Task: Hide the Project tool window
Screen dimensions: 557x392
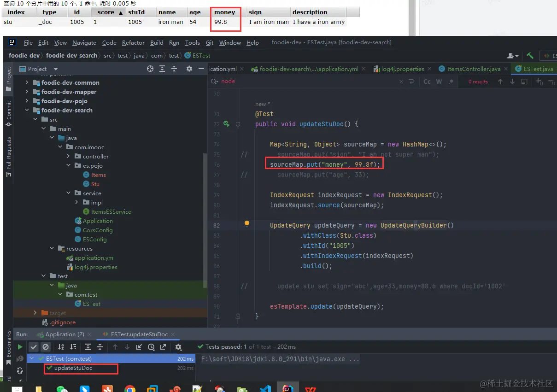Action: click(201, 69)
